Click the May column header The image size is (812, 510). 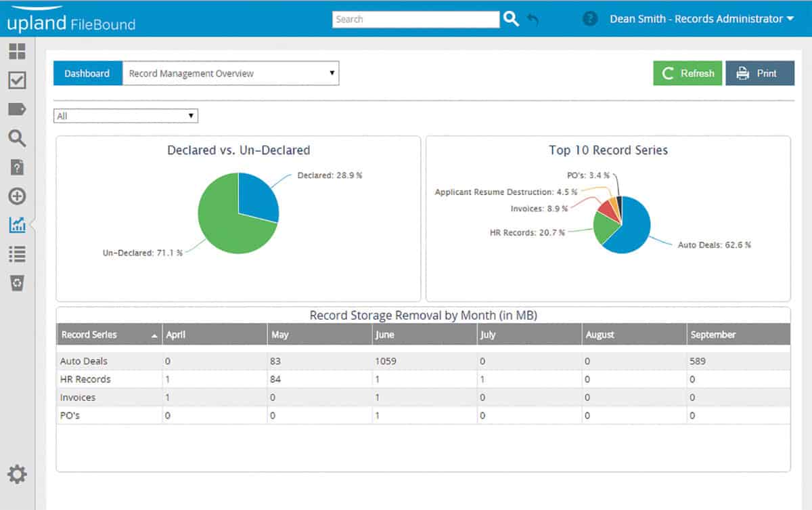(x=319, y=335)
